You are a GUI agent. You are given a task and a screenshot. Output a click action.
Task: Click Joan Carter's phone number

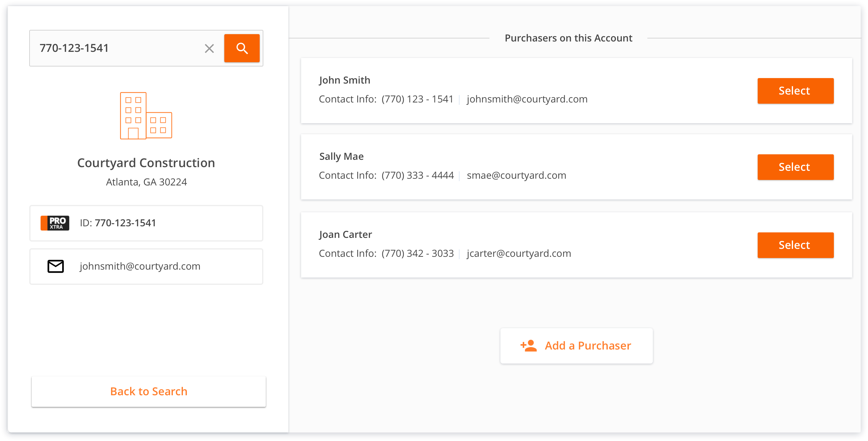pyautogui.click(x=418, y=253)
